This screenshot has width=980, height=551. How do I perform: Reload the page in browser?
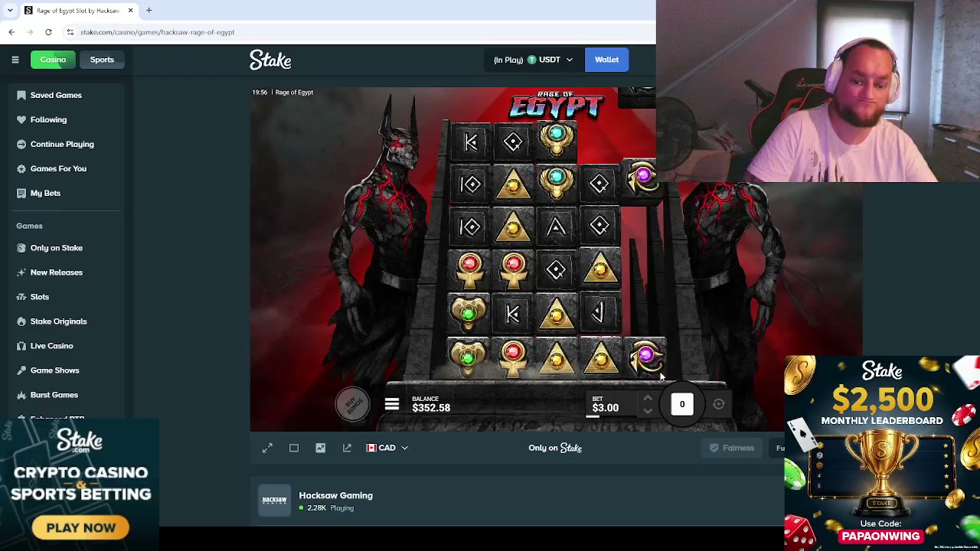click(x=48, y=32)
